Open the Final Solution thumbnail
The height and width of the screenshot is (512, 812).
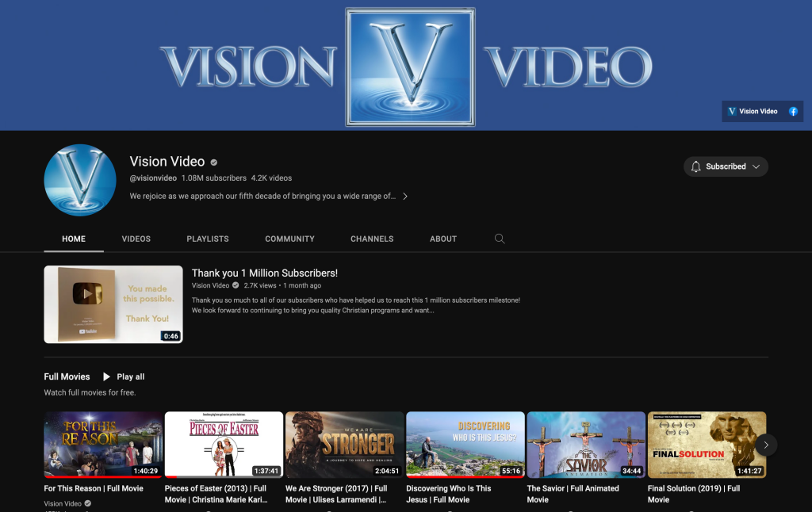click(x=707, y=445)
